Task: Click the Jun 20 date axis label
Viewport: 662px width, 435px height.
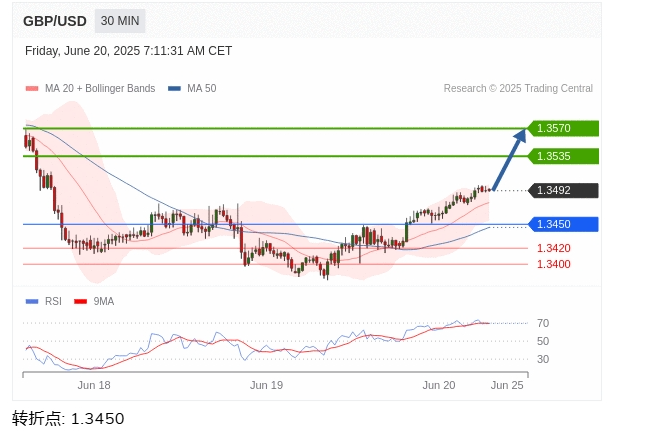Action: point(439,386)
